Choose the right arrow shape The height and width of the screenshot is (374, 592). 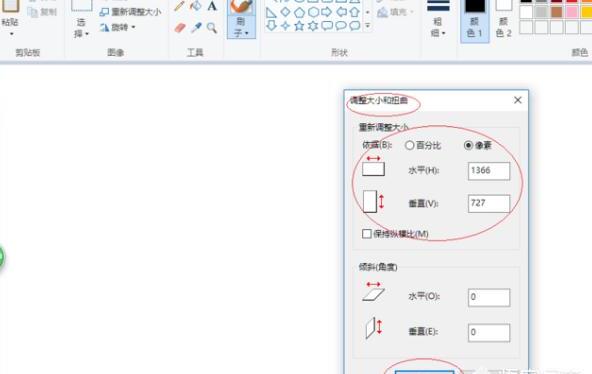[327, 12]
